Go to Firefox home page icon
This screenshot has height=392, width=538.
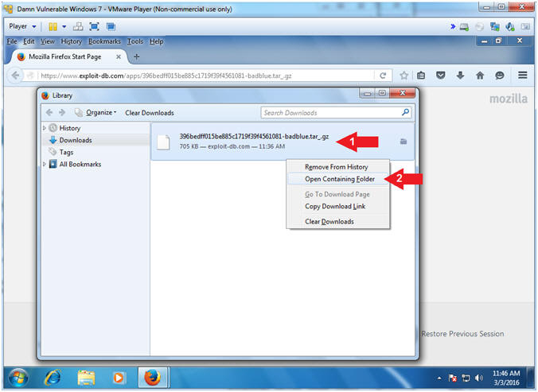pyautogui.click(x=480, y=76)
